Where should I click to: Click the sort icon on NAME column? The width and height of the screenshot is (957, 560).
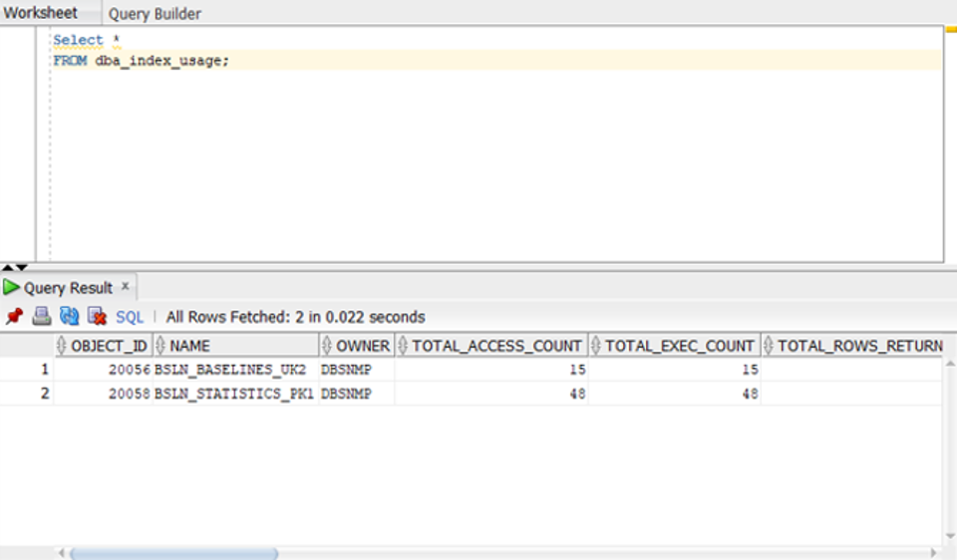point(161,346)
